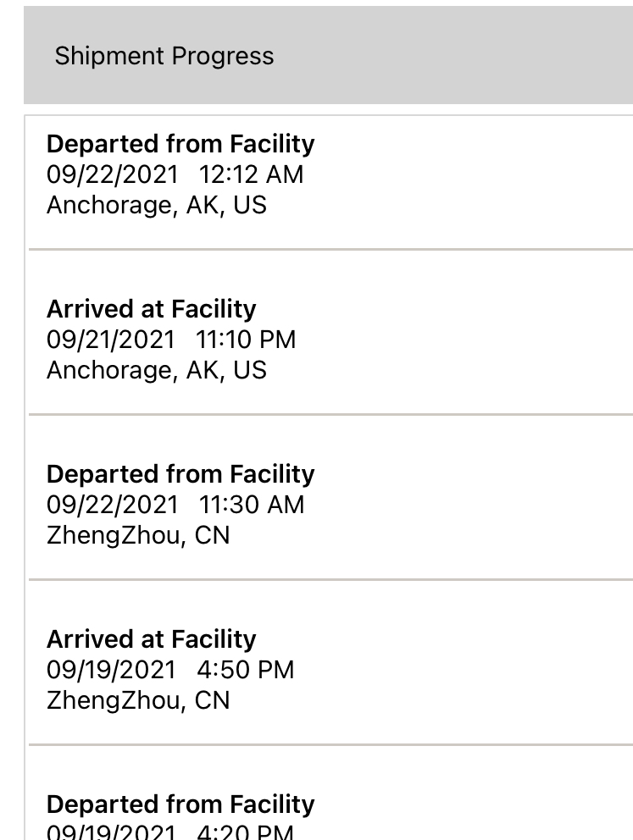Click Anchorage, AK, US under the 11:10 PM entry

coord(157,370)
